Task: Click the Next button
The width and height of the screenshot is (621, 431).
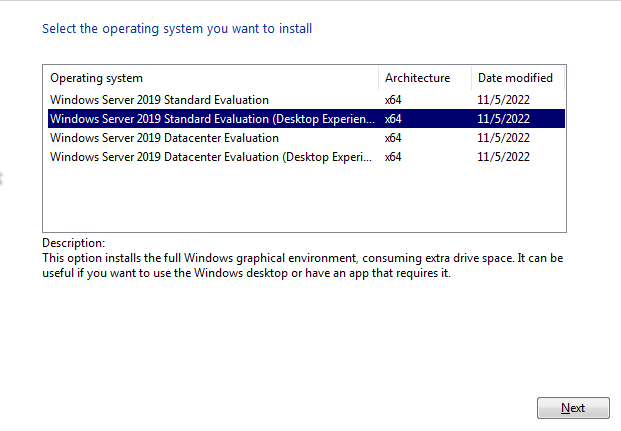Action: click(x=573, y=408)
